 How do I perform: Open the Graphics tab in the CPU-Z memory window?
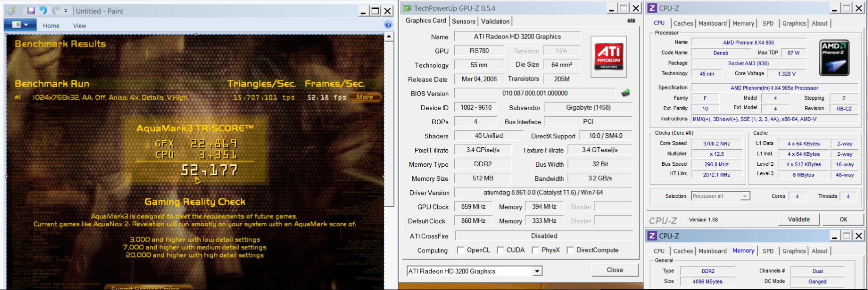(794, 251)
